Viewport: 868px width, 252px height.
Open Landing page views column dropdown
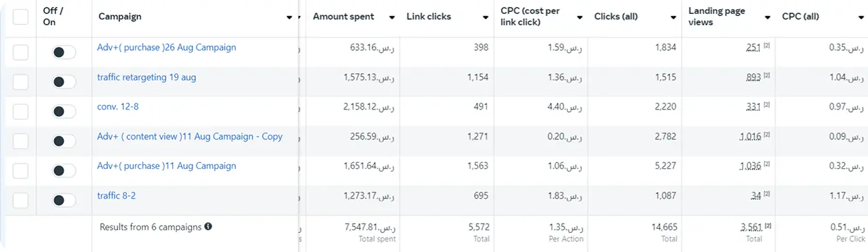coord(767,18)
